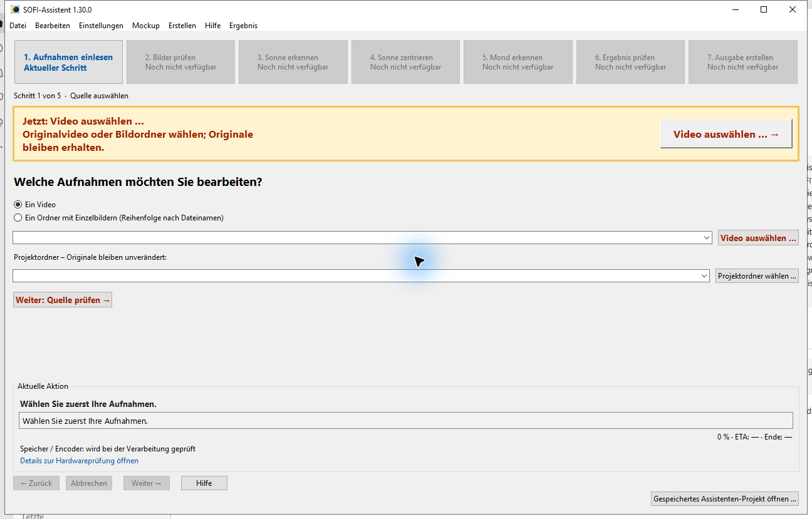Image resolution: width=812 pixels, height=519 pixels.
Task: Click the small 'Video auswählen ...' button beside path field
Action: pos(758,238)
